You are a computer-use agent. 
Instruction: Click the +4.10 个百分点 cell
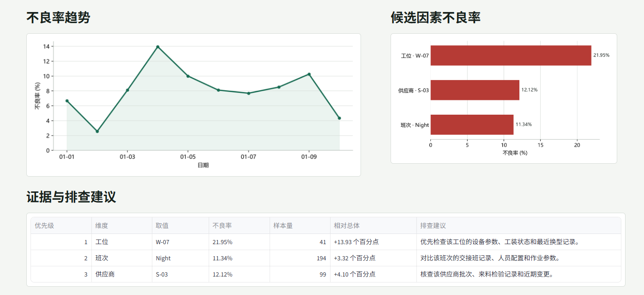click(373, 274)
